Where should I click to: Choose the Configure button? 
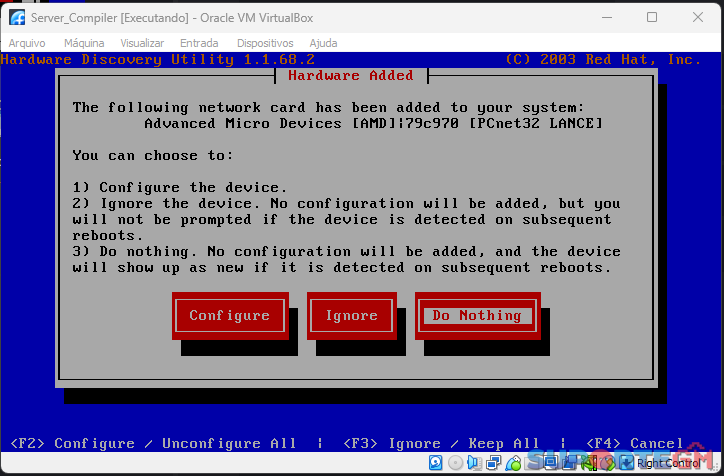coord(230,315)
